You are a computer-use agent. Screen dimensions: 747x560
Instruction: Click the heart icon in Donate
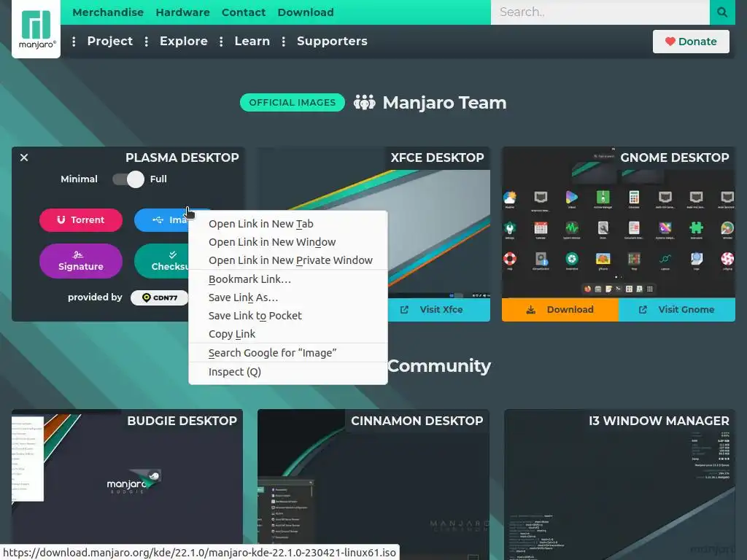click(670, 42)
